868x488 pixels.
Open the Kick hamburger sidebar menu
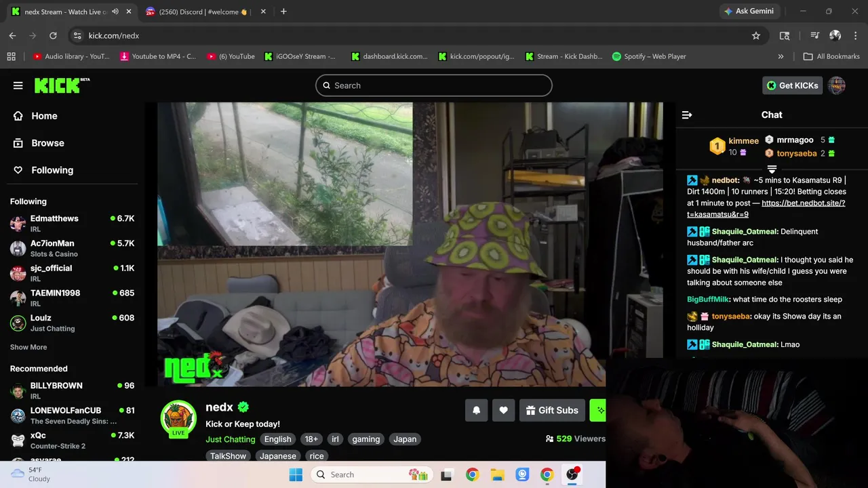click(x=18, y=85)
